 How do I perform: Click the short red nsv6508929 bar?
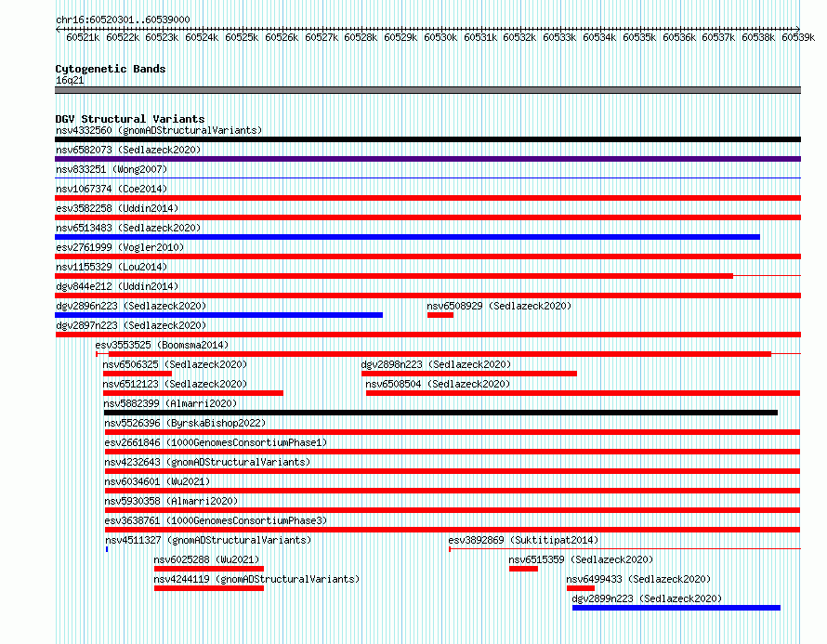[440, 315]
